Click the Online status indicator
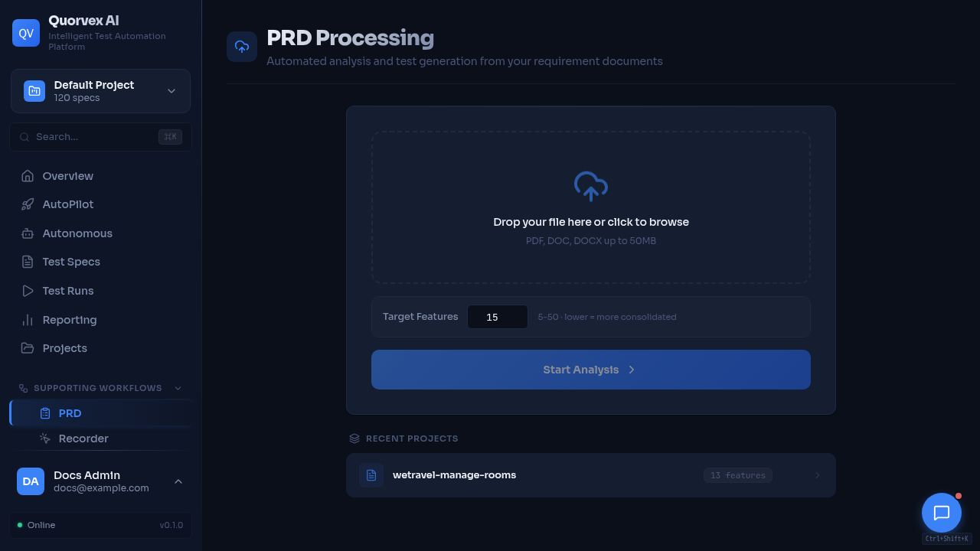This screenshot has height=551, width=980. point(36,525)
